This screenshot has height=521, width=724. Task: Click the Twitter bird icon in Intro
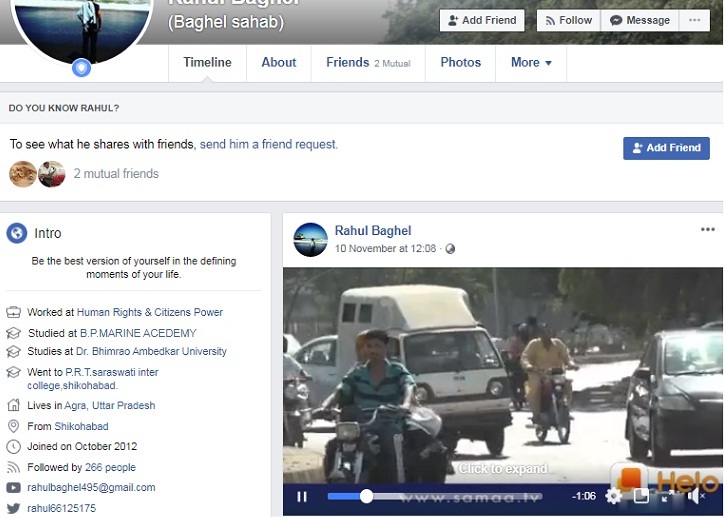(13, 509)
